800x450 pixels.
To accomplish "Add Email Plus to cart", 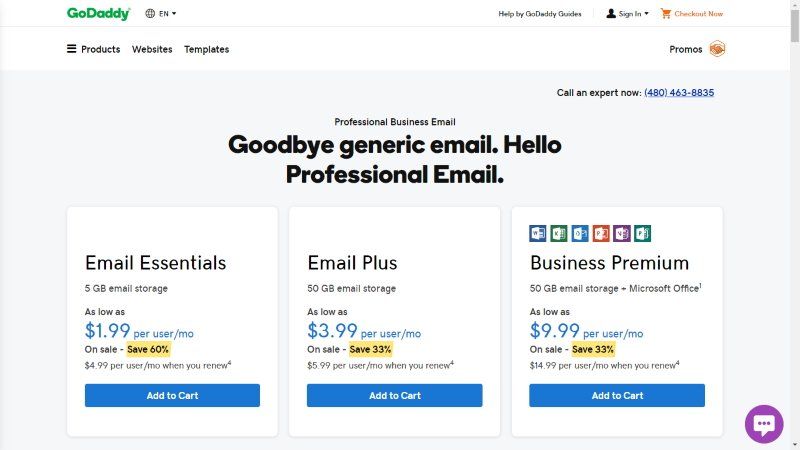I will point(395,395).
